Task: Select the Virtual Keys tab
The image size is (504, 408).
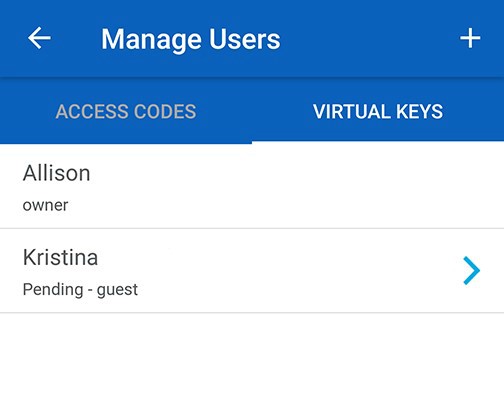Action: coord(378,111)
